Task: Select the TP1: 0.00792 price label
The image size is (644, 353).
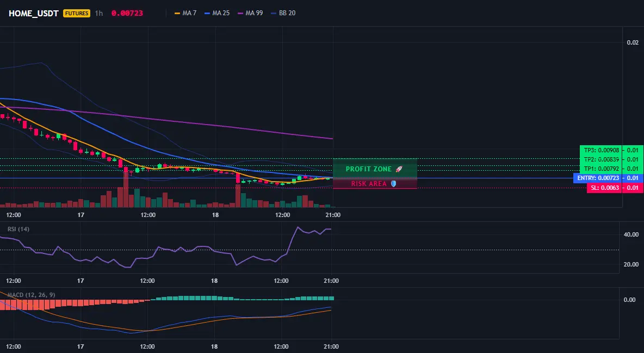Action: click(601, 169)
